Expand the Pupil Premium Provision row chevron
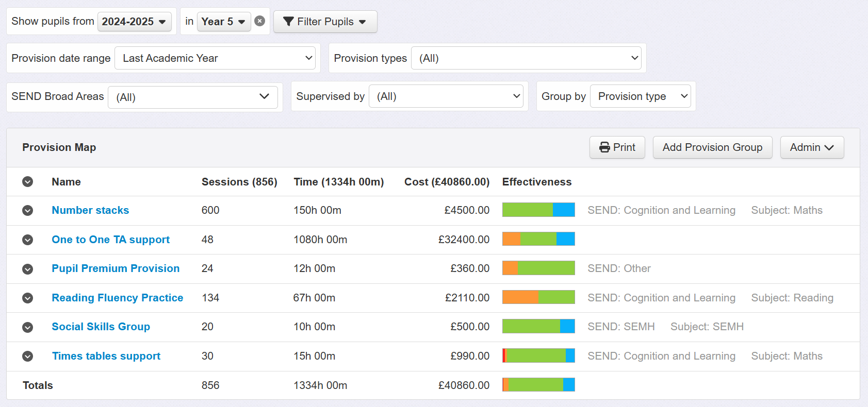Screen dimensions: 868x407 pyautogui.click(x=28, y=269)
